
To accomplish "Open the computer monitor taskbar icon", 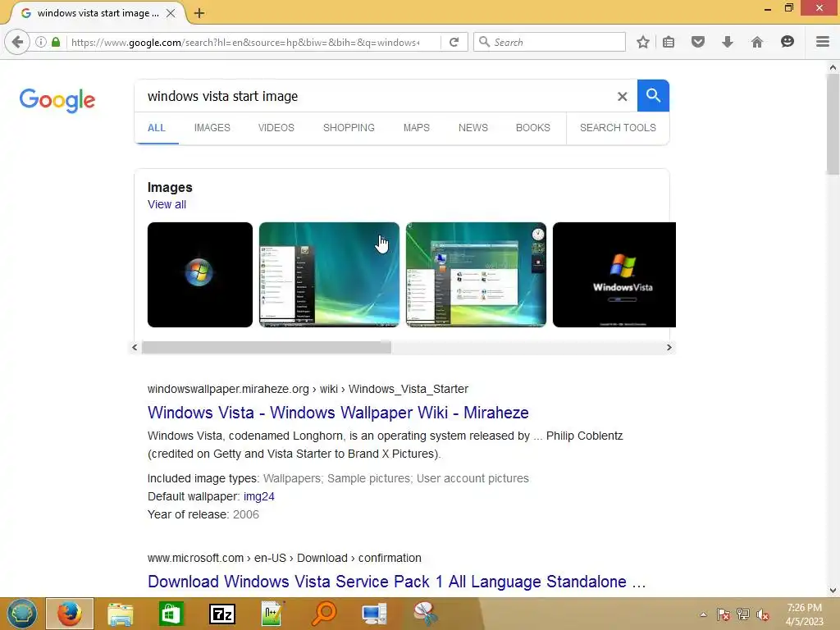I will pos(374,614).
